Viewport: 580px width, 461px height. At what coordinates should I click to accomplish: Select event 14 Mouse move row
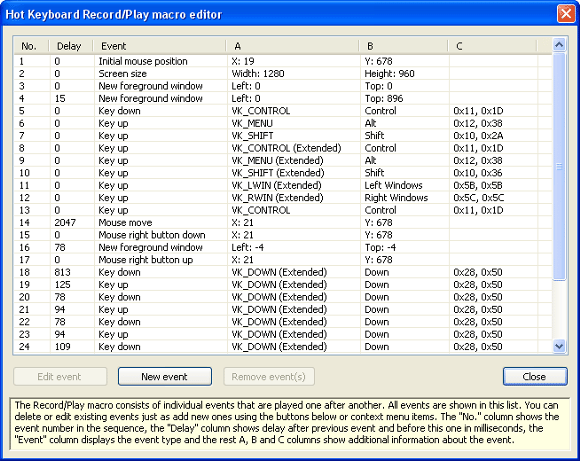(x=283, y=223)
